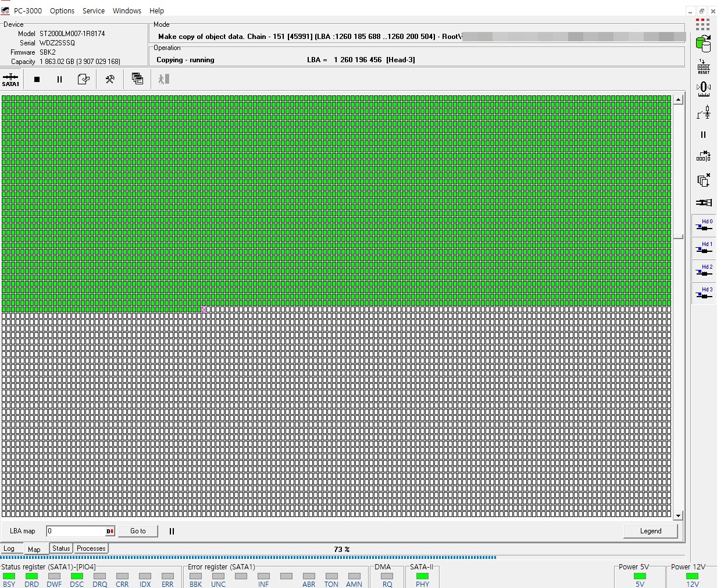Click the ABR error indicator
Viewport: 717px width, 588px height.
pos(309,576)
